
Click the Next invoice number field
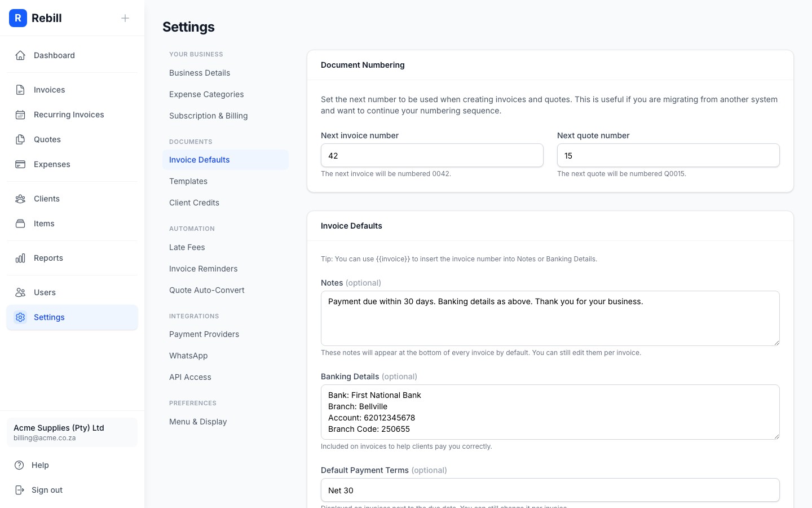tap(432, 155)
